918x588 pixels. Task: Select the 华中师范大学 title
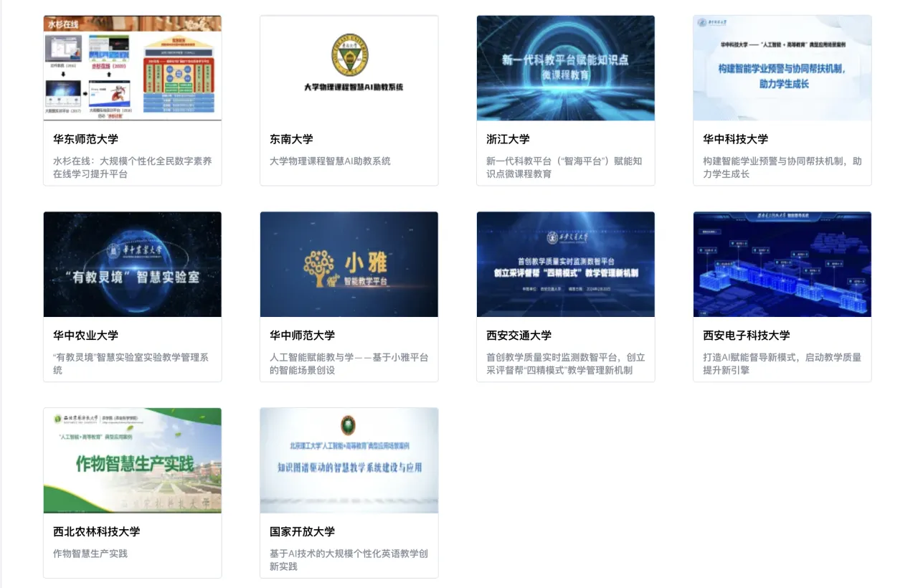click(x=302, y=335)
